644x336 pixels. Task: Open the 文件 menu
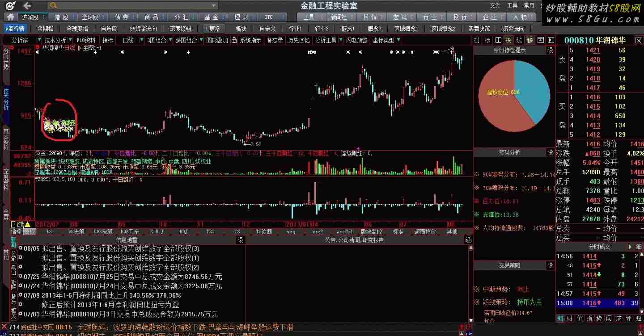pyautogui.click(x=495, y=5)
